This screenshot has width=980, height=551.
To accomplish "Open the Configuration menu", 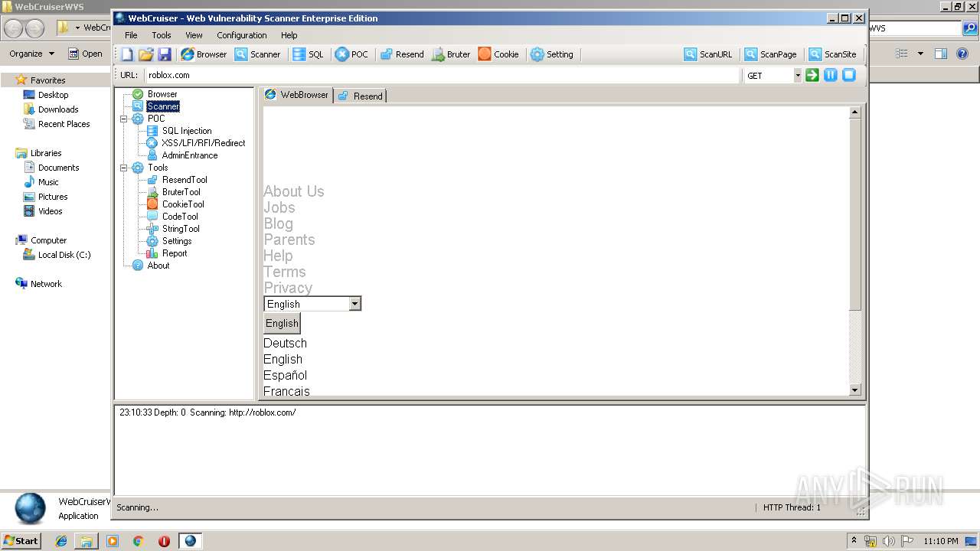I will pyautogui.click(x=242, y=35).
